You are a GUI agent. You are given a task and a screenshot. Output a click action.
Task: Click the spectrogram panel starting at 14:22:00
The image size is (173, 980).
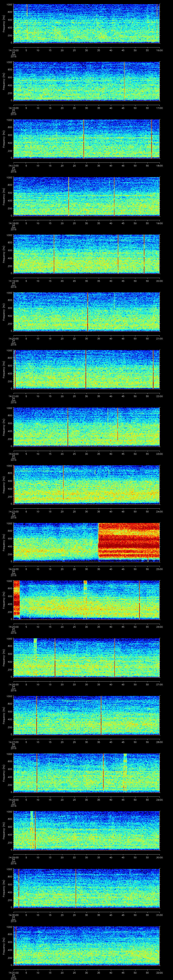87,427
